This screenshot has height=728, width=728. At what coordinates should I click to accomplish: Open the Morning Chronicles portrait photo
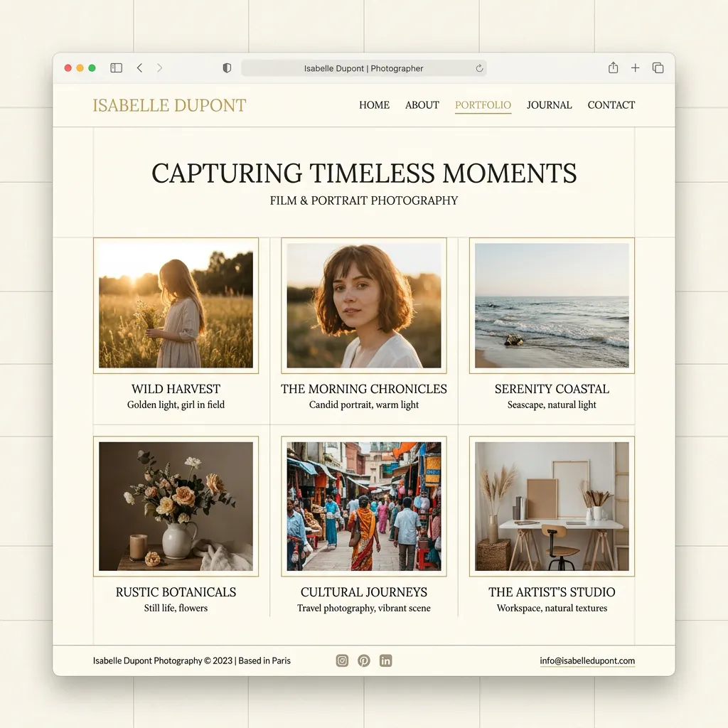pos(364,306)
